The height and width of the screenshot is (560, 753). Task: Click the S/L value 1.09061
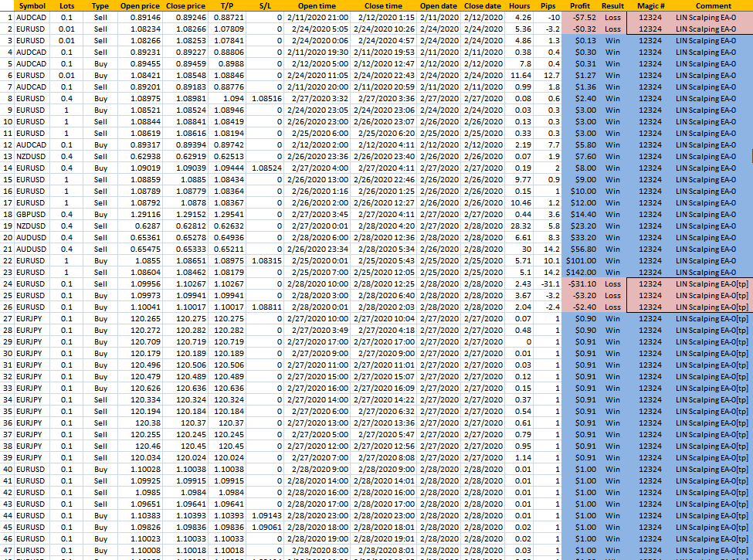(x=266, y=528)
